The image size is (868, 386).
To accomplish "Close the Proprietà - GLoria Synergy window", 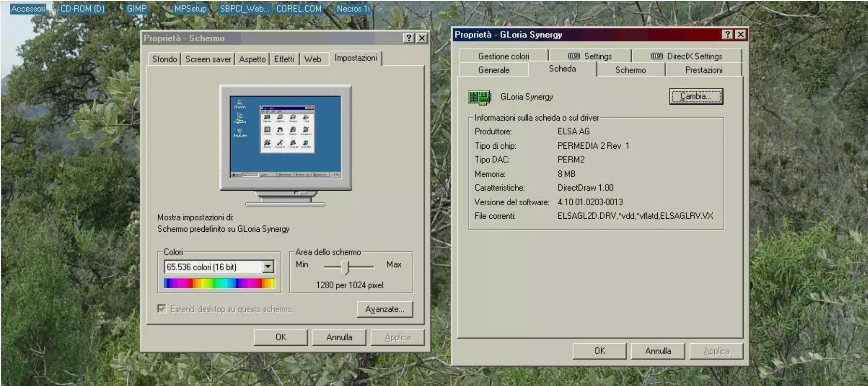I will coord(741,35).
